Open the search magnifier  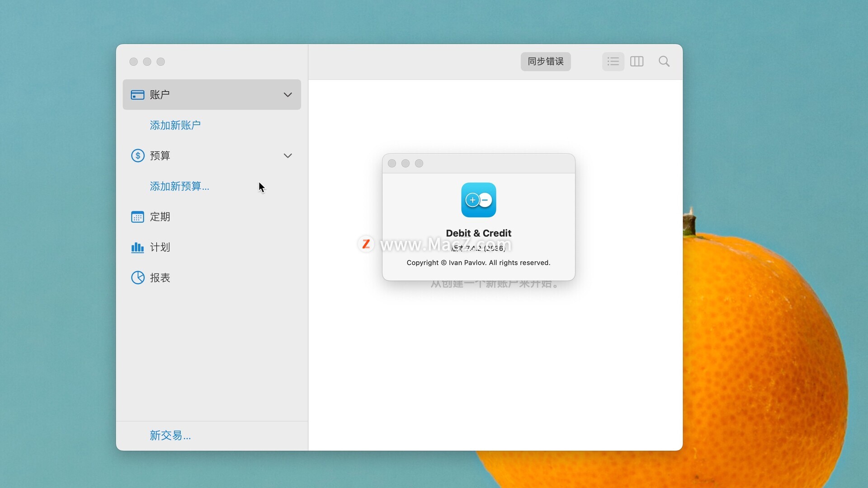point(664,61)
